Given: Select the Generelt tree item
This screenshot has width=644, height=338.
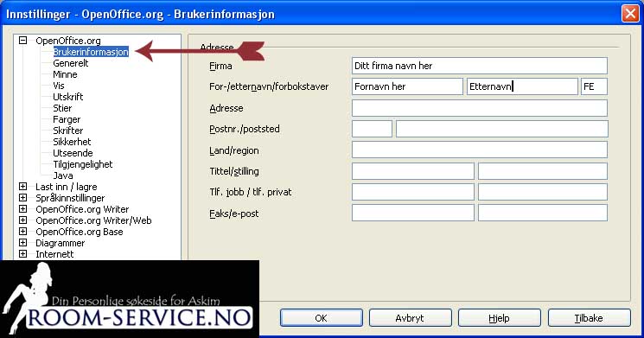Looking at the screenshot, I should [71, 63].
